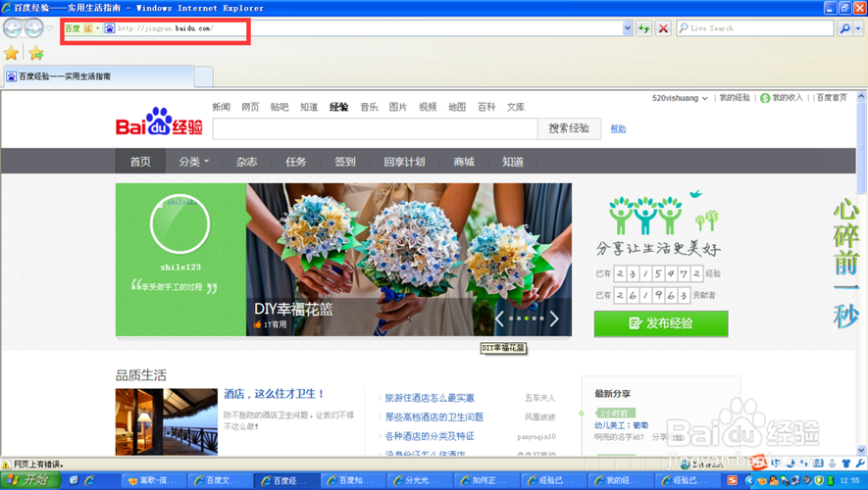Open the recent pages dropdown beside Forward
The image size is (868, 490).
49,28
